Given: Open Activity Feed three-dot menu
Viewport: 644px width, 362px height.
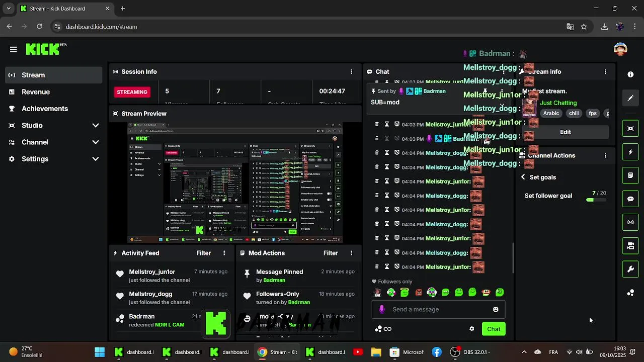Looking at the screenshot, I should (224, 253).
